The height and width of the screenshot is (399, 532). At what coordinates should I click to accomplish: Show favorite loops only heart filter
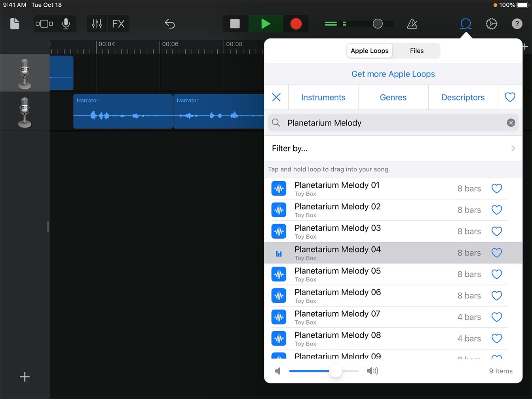tap(510, 97)
